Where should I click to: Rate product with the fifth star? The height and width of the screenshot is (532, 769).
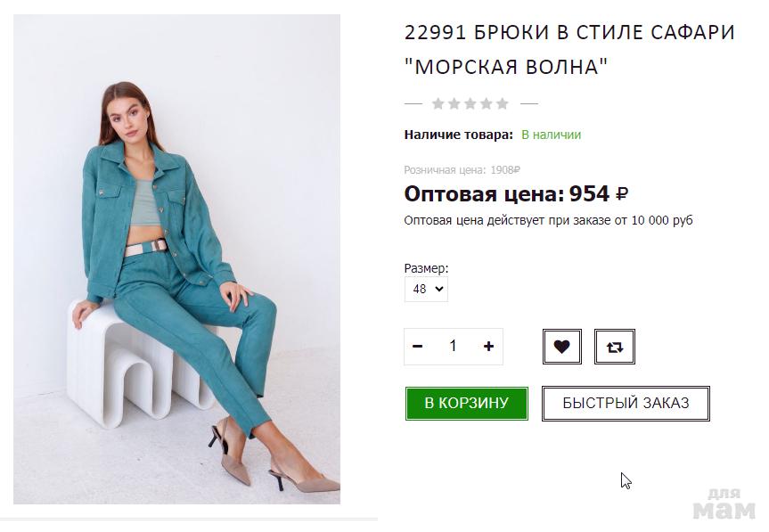tap(503, 104)
